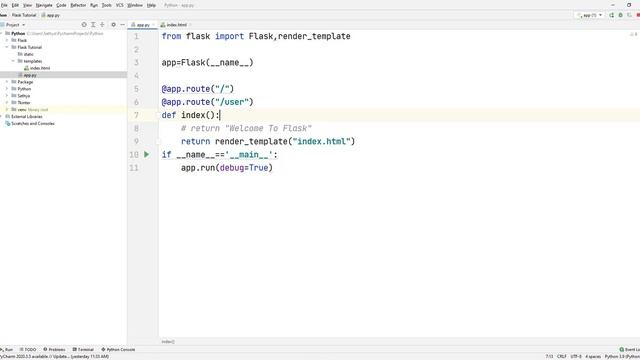This screenshot has height=360, width=640.
Task: Collapse the Flask Tutorial folder
Action: point(7,47)
